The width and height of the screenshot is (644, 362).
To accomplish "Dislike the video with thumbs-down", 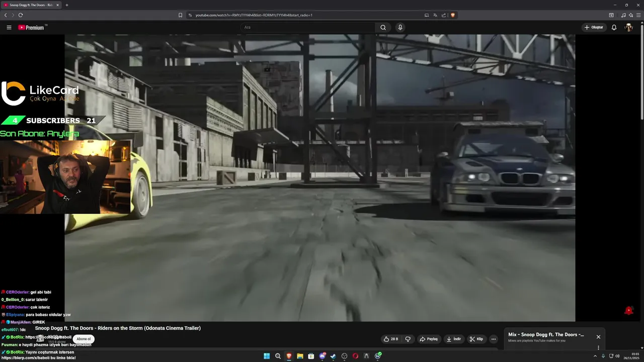I will click(408, 339).
